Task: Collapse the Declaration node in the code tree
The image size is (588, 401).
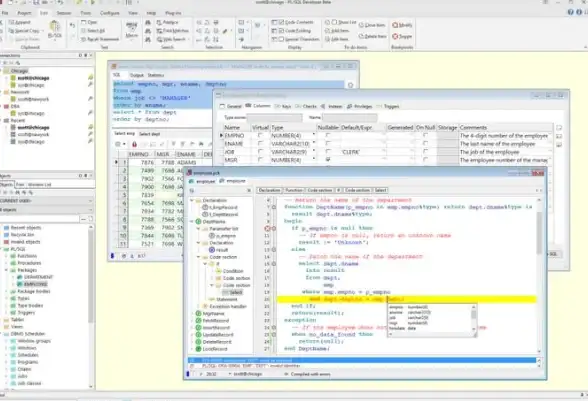Action: (192, 200)
